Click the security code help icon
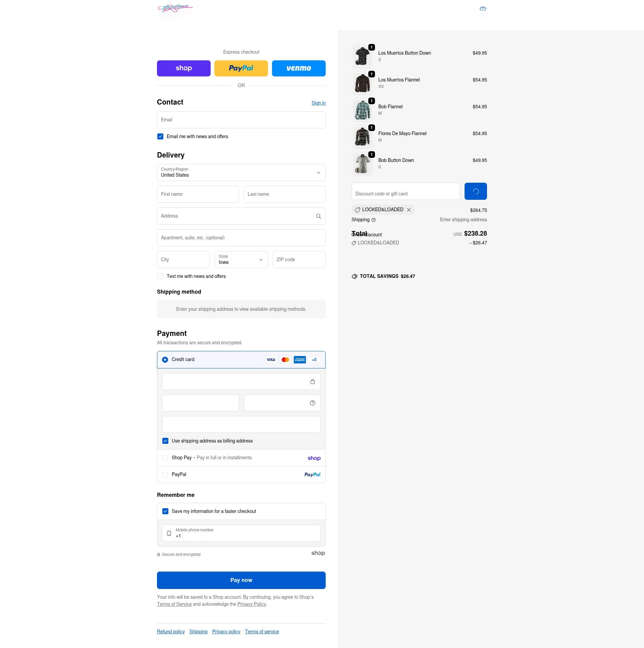644x648 pixels. tap(312, 403)
